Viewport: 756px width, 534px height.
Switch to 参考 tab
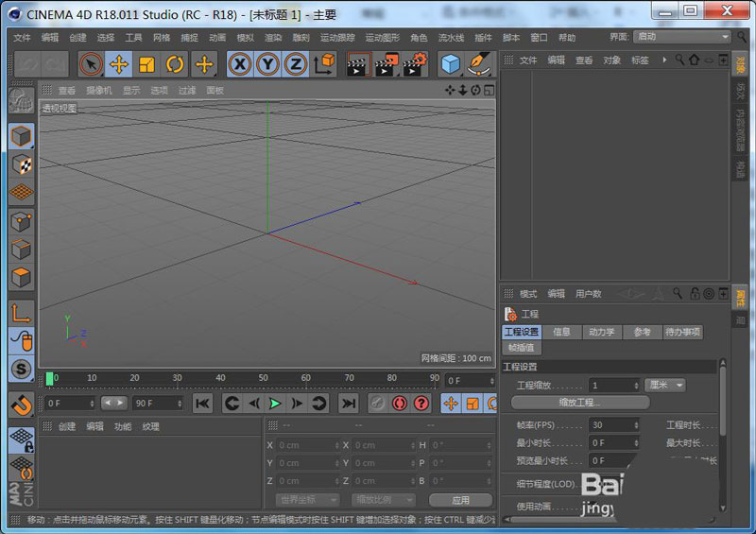643,332
